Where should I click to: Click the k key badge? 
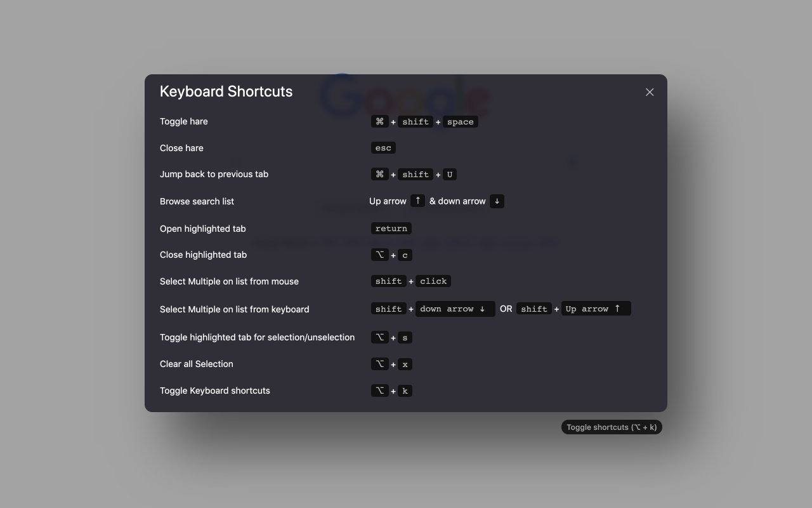click(405, 391)
